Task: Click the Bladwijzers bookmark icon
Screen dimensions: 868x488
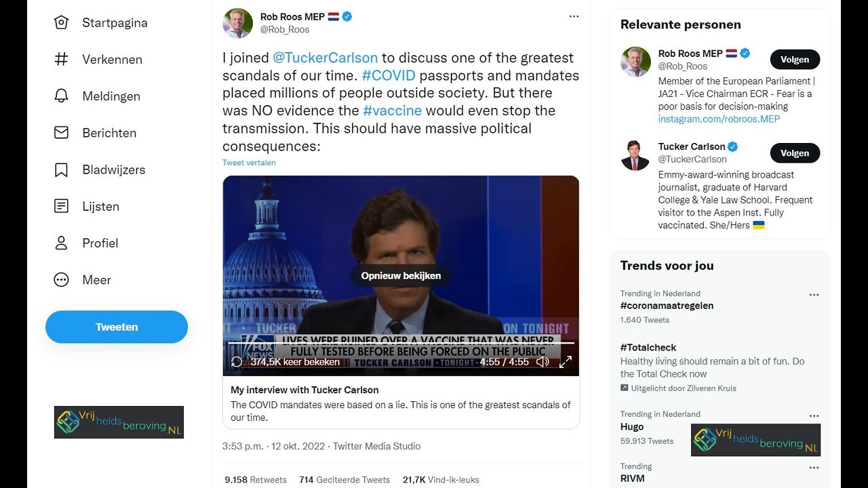Action: (61, 169)
